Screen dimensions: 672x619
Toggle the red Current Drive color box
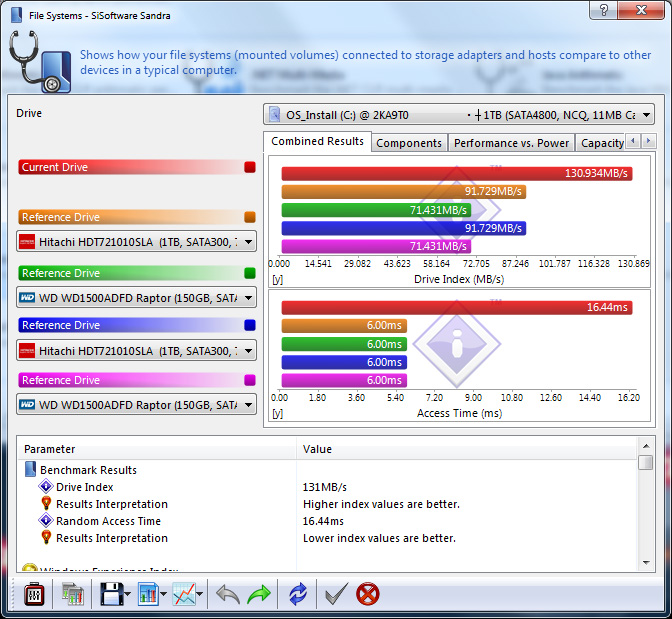pos(250,167)
